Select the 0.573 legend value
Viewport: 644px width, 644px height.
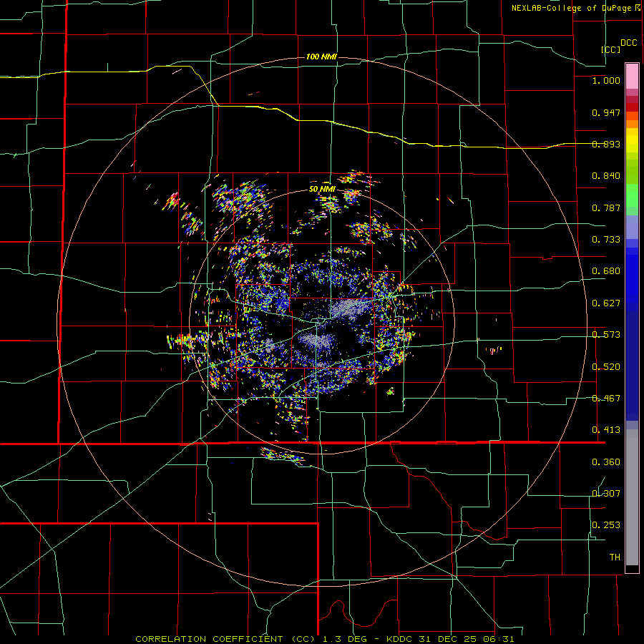606,335
